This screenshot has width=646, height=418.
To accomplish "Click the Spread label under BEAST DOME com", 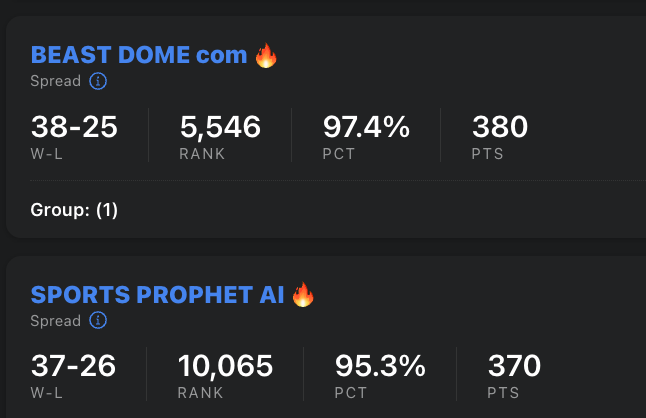I will tap(56, 81).
